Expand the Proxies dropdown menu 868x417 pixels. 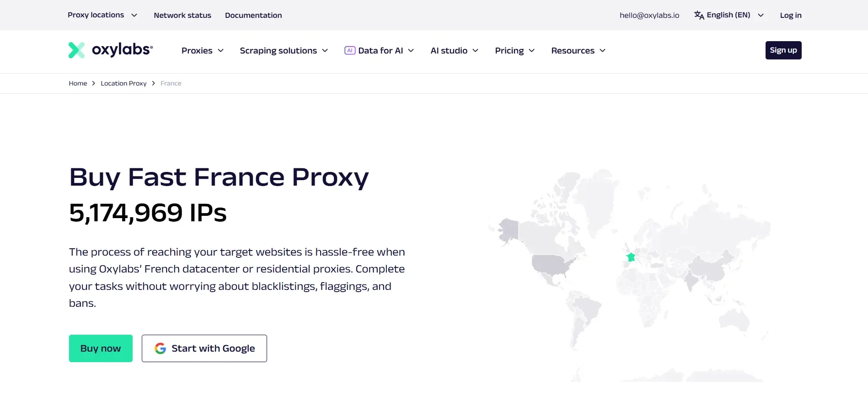coord(202,51)
